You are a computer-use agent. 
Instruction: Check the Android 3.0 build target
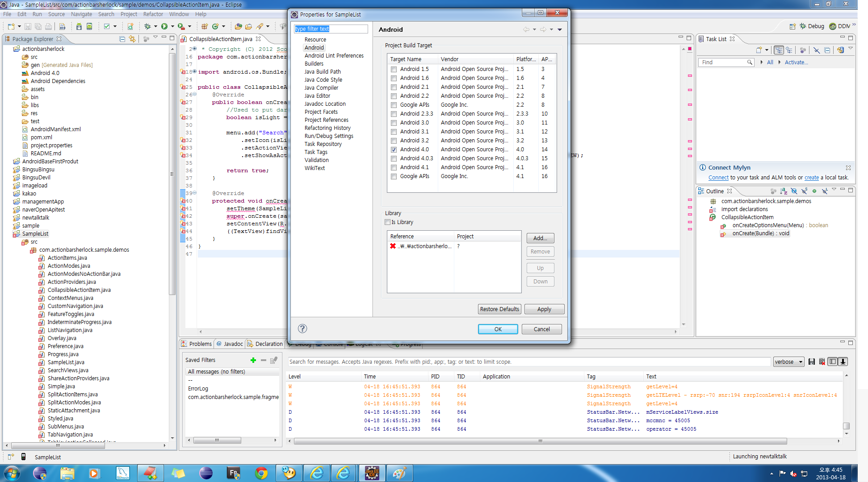click(x=394, y=123)
